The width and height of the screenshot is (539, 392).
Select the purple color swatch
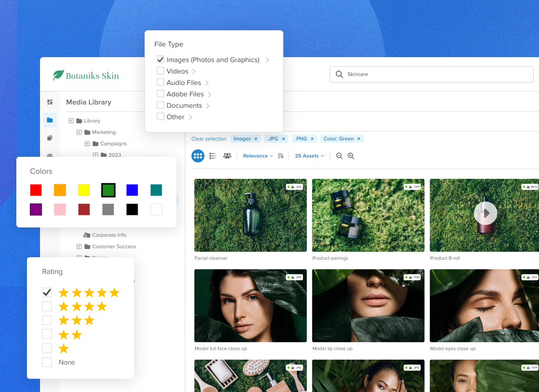click(x=36, y=209)
